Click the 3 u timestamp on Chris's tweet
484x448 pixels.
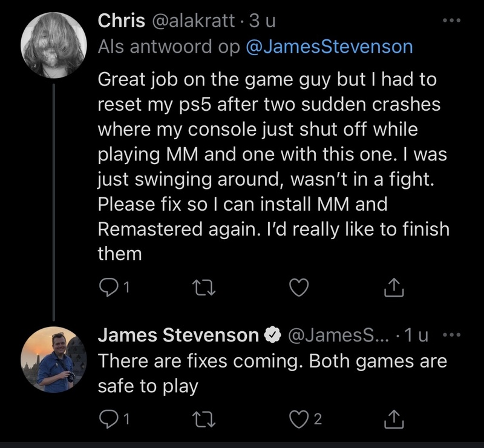[x=263, y=20]
